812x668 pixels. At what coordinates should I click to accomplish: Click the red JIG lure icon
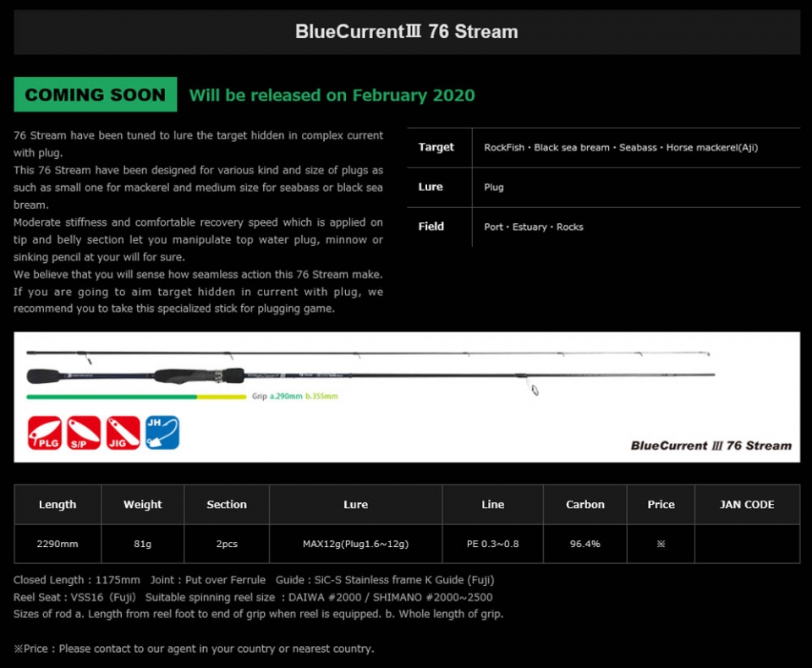pyautogui.click(x=123, y=432)
